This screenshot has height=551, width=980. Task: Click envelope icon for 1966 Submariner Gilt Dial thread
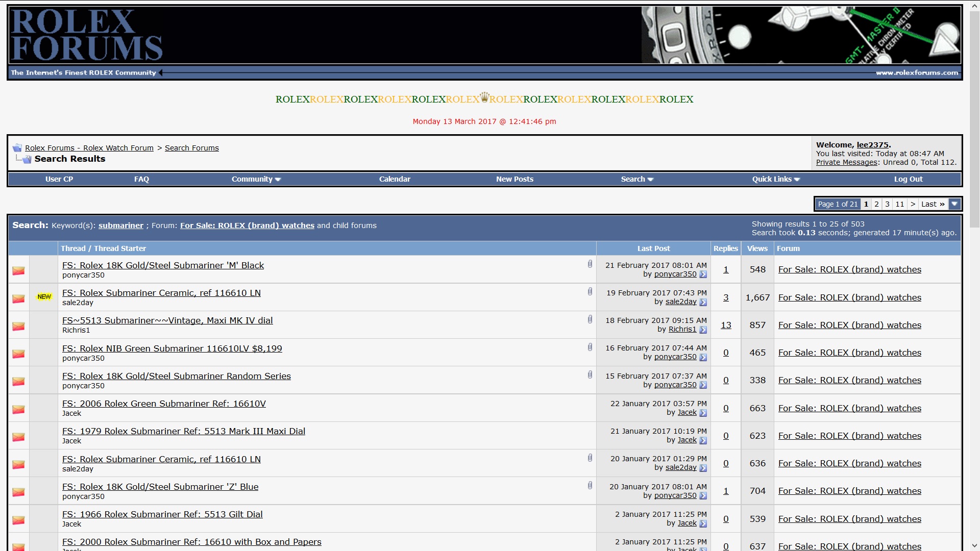(18, 520)
